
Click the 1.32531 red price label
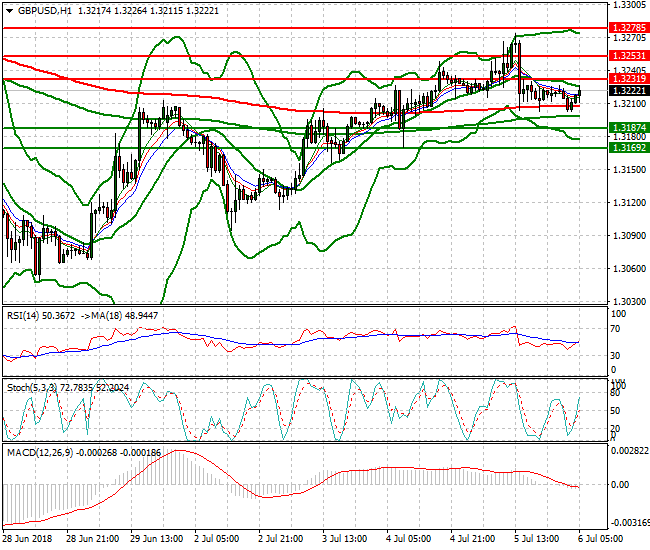coord(629,56)
